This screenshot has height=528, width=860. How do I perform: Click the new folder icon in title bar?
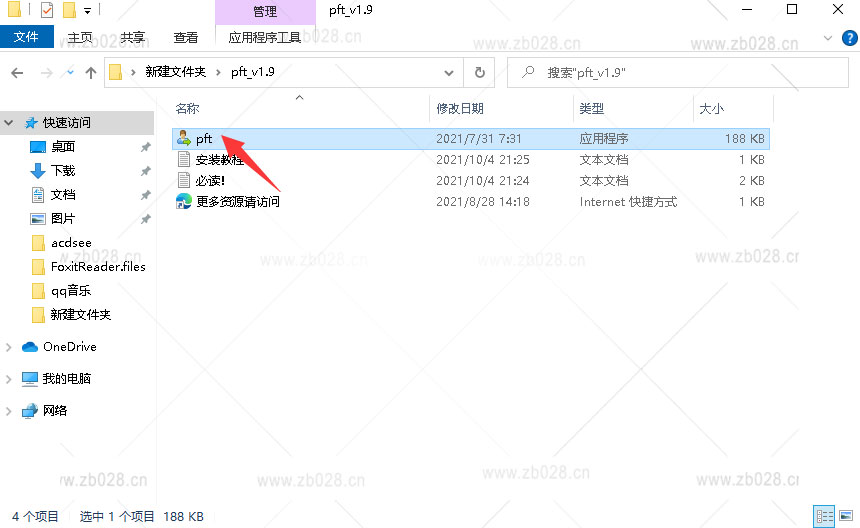pos(69,10)
